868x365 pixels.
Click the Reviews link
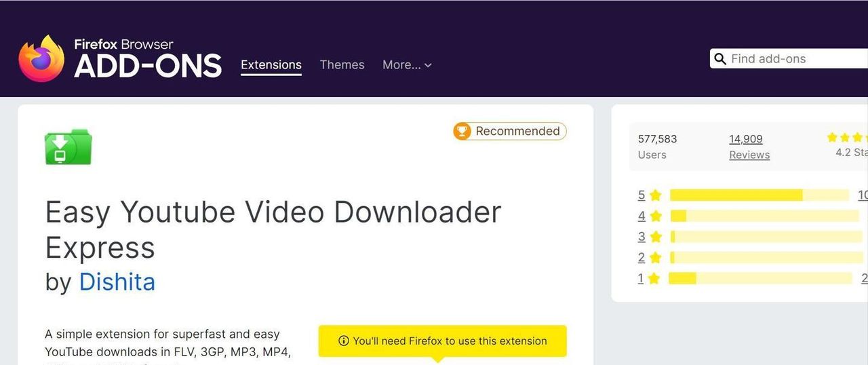(749, 155)
